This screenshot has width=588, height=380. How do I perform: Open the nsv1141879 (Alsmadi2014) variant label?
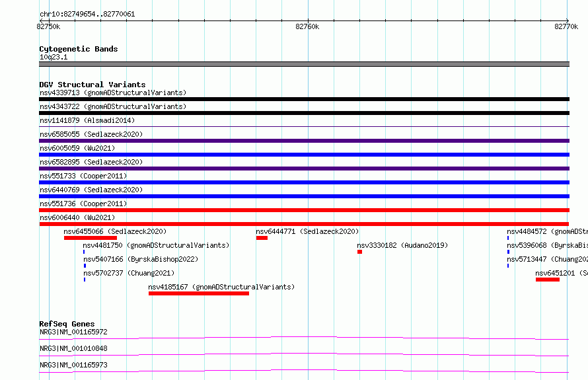[87, 120]
